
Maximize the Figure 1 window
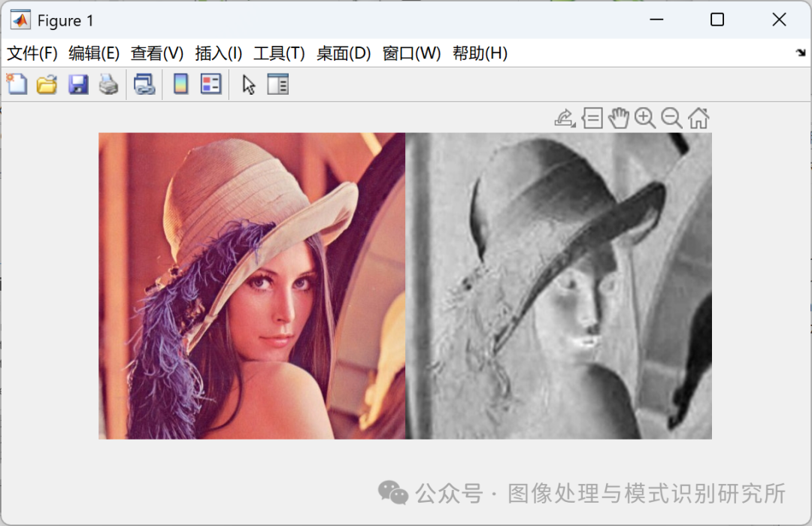[717, 20]
